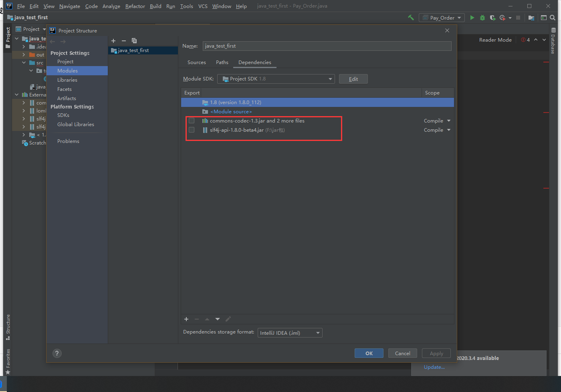This screenshot has width=561, height=392.
Task: Expand the .idea folder in project tree
Action: (x=24, y=47)
